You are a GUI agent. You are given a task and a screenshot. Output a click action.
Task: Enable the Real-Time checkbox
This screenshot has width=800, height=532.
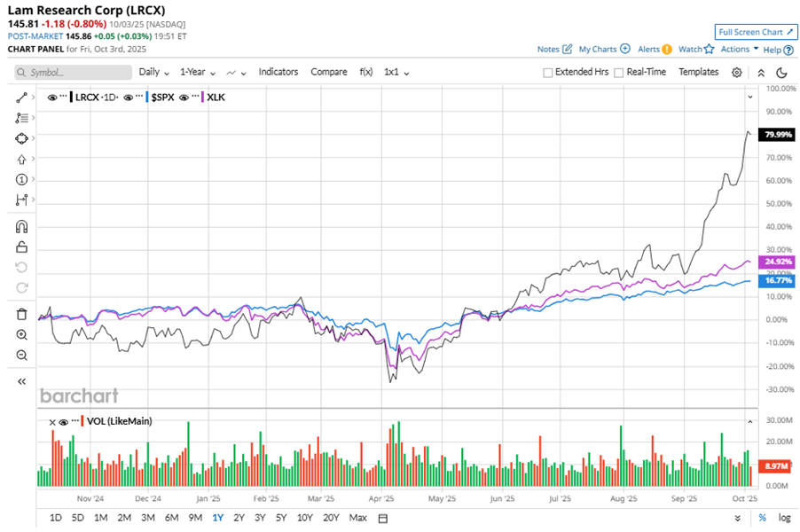click(x=618, y=73)
